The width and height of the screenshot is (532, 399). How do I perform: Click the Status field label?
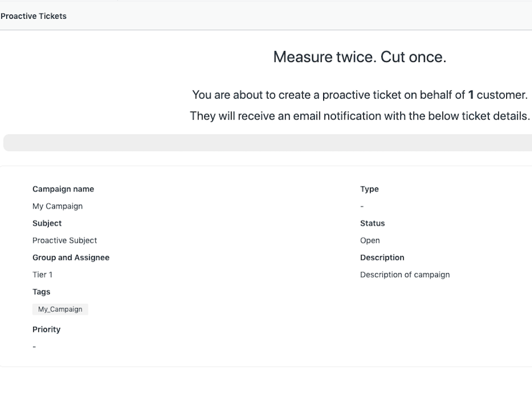(x=373, y=223)
